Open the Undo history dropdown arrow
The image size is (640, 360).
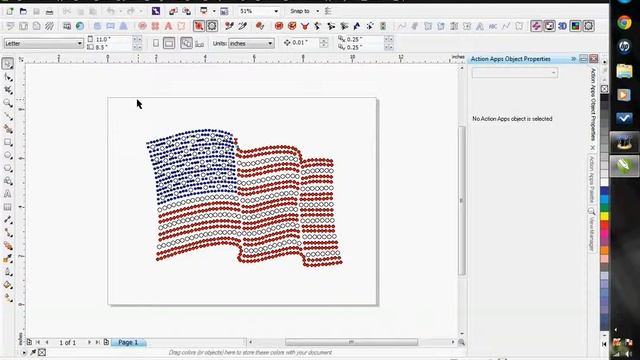point(120,11)
